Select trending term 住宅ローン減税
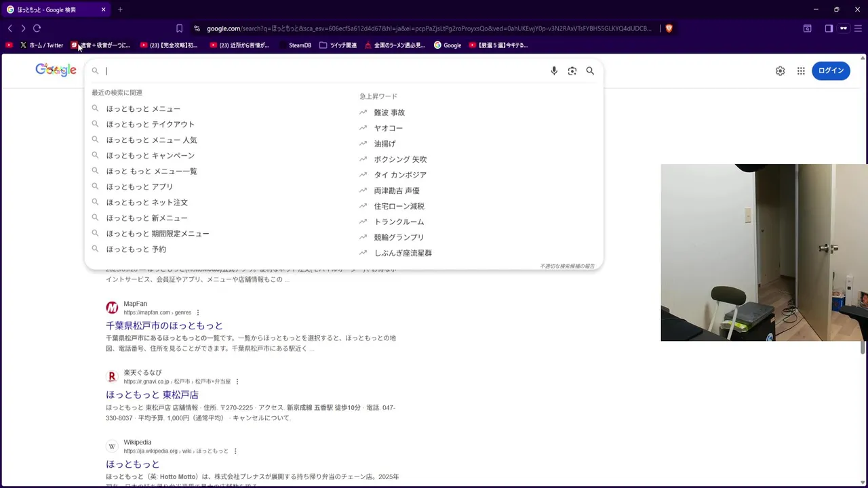The image size is (868, 488). click(x=399, y=206)
